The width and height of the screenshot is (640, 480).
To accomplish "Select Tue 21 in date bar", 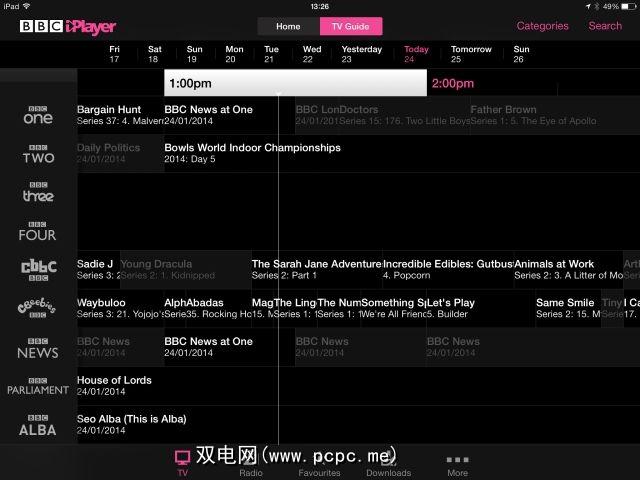I will click(271, 54).
